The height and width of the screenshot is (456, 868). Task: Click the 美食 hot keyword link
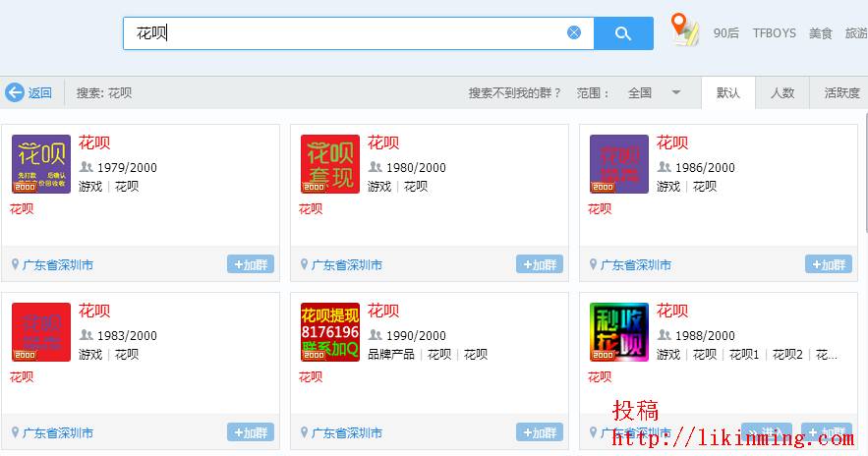point(821,33)
